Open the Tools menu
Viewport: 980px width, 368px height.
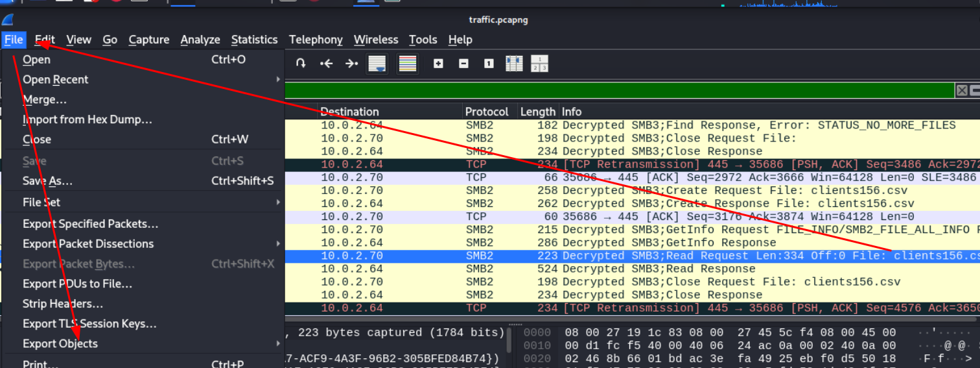point(423,40)
